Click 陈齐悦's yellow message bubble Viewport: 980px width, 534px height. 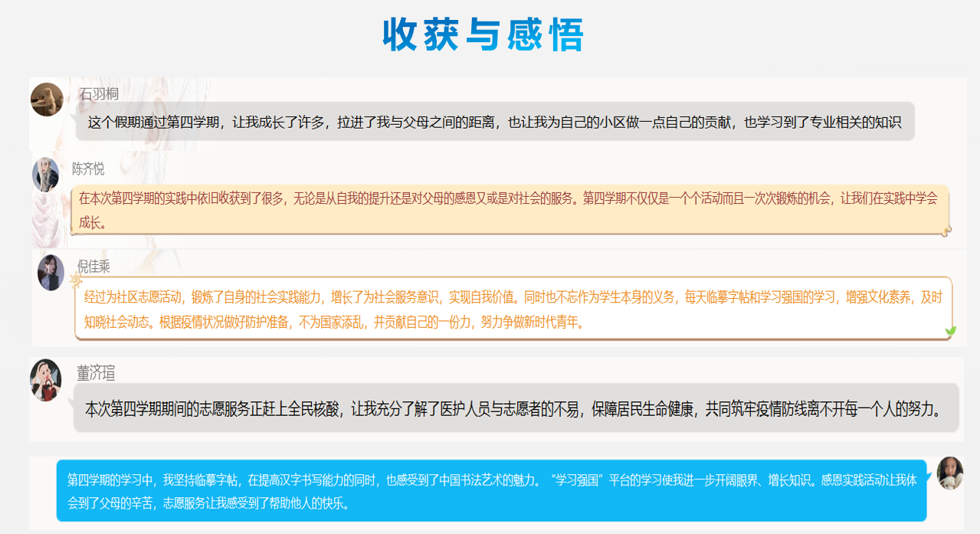pyautogui.click(x=509, y=209)
